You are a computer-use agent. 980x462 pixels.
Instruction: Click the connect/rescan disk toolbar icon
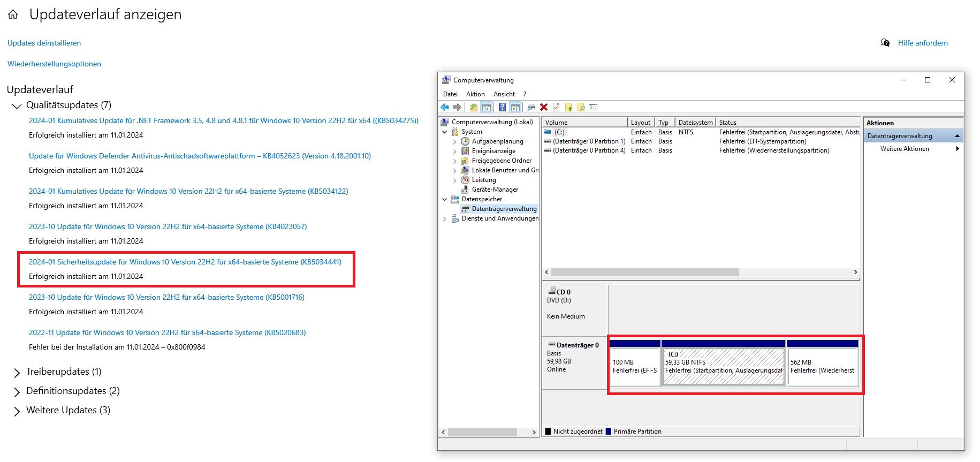pos(531,108)
